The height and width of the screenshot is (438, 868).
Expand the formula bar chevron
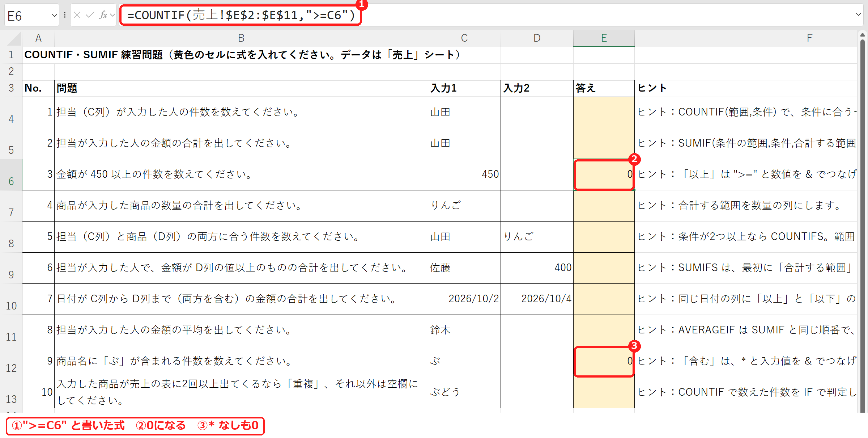[858, 14]
